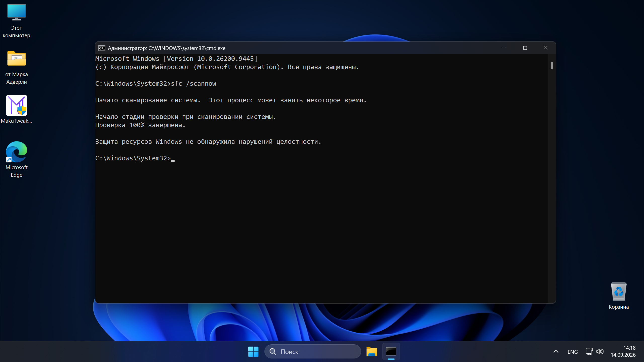Click the Microsoft Windows version line
Viewport: 644px width, 362px height.
(176, 59)
